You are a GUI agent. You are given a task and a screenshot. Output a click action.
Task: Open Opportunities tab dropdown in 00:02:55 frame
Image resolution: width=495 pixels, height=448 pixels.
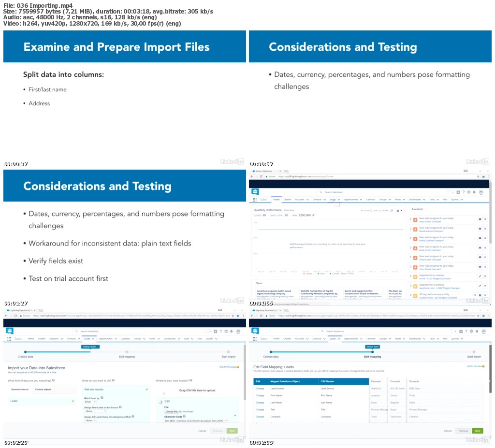361,339
